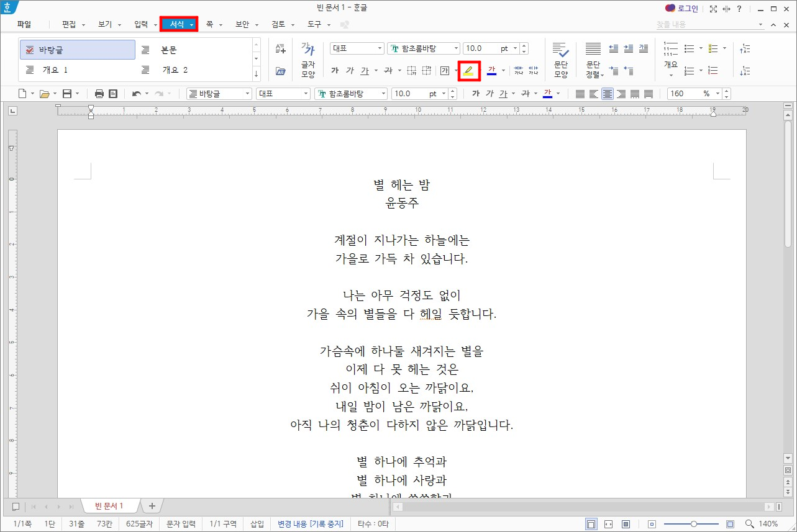The image size is (797, 532).
Task: Select center alignment in the quick toolbar
Action: click(x=607, y=94)
